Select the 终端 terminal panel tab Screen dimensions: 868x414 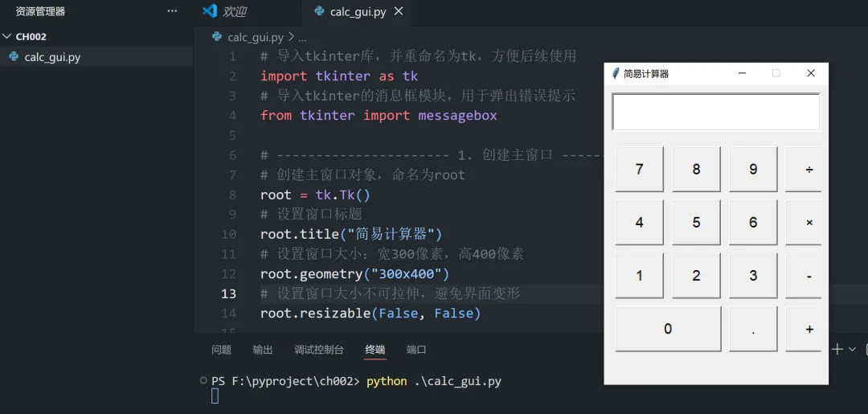pos(375,350)
